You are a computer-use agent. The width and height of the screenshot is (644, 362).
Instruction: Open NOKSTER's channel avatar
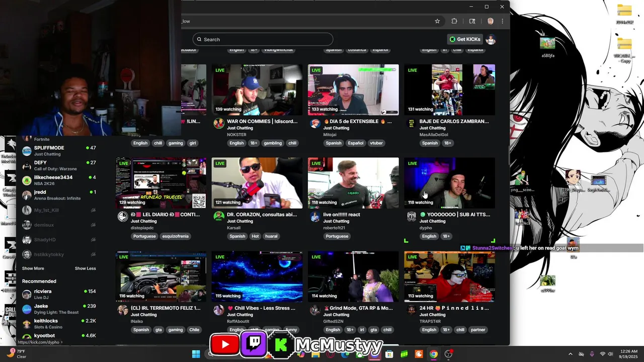click(219, 124)
